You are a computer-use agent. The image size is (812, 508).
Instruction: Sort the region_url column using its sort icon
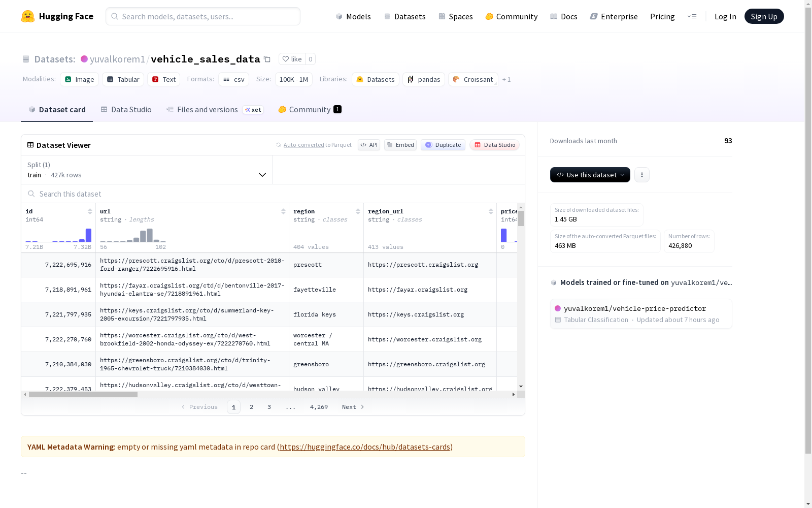coord(491,211)
